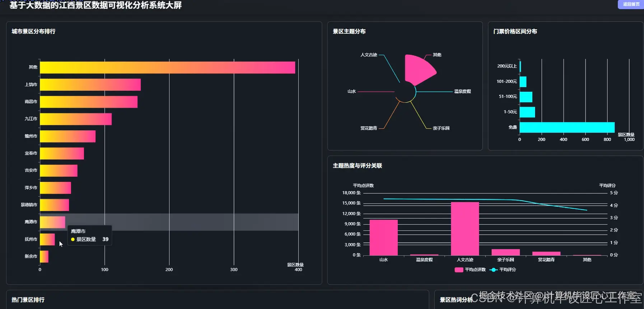The height and width of the screenshot is (309, 644).
Task: Select the 南昌市 horizontal bar
Action: pos(89,102)
